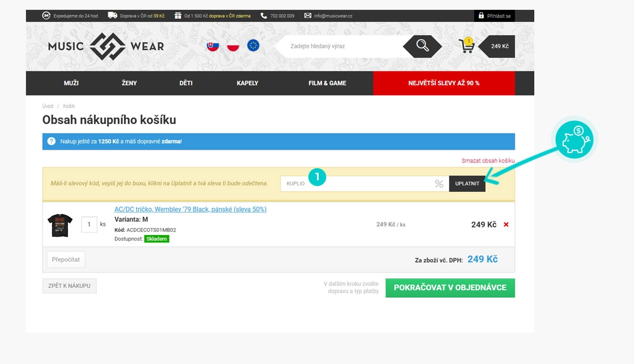Click the question mark info icon

click(51, 142)
